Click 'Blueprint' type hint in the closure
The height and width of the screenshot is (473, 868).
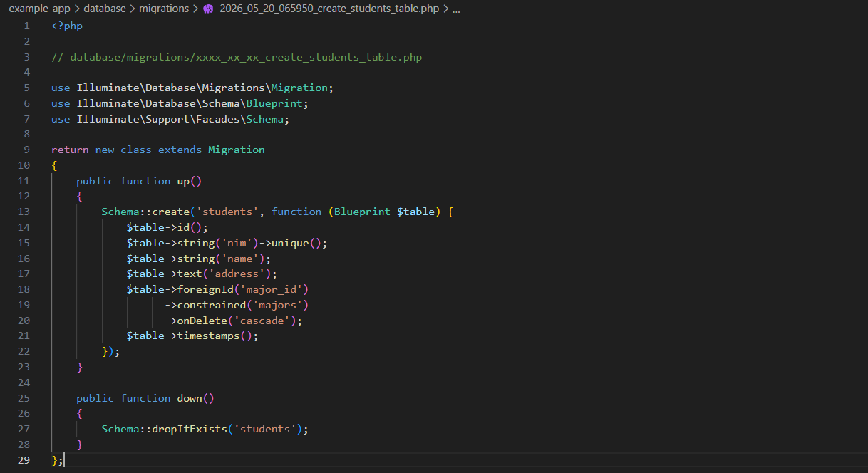[362, 212]
